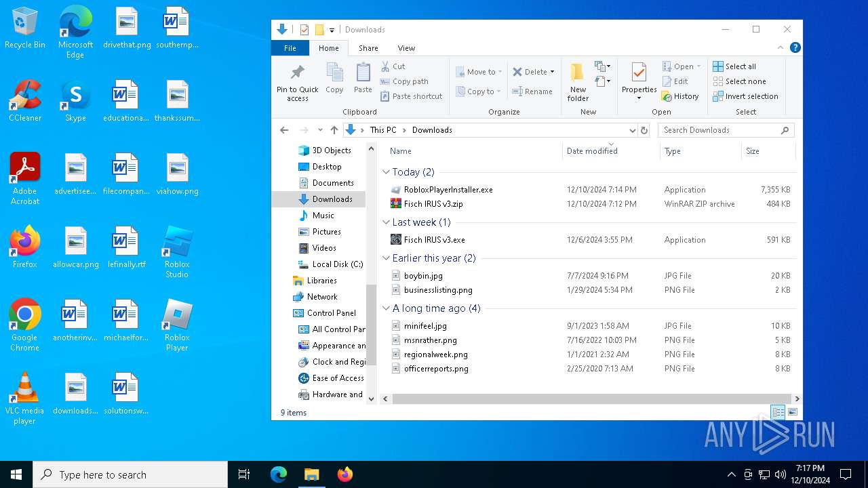Click This PC in address breadcrumb
Image resolution: width=868 pixels, height=488 pixels.
(383, 130)
